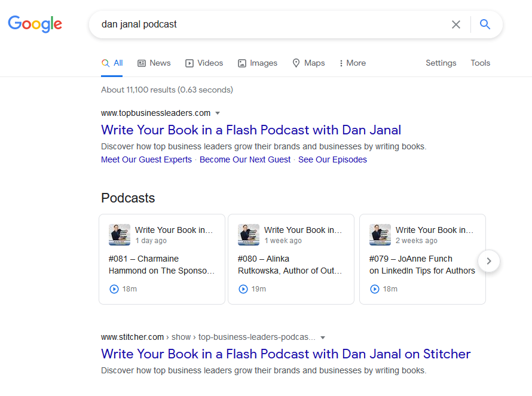The image size is (532, 396).
Task: Open '#081 – Charmaine Hammond' episode title
Action: click(161, 265)
